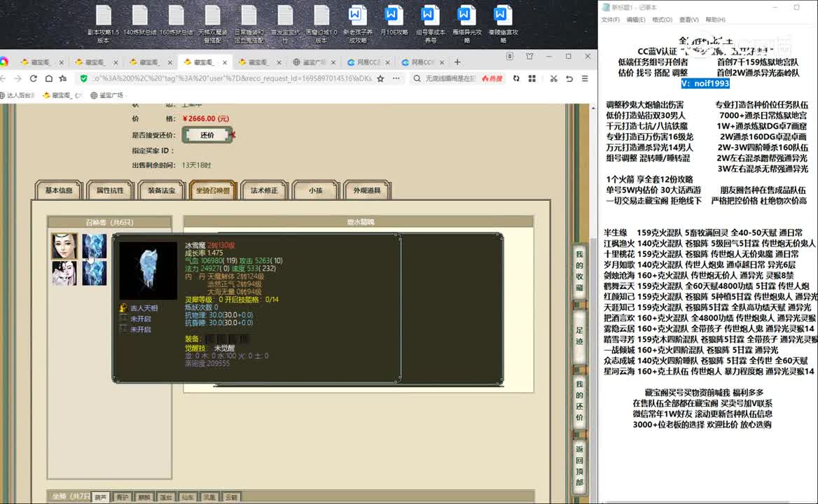Viewport: 818px width, 504px height.
Task: Select the 外观道具 tab
Action: click(x=367, y=190)
